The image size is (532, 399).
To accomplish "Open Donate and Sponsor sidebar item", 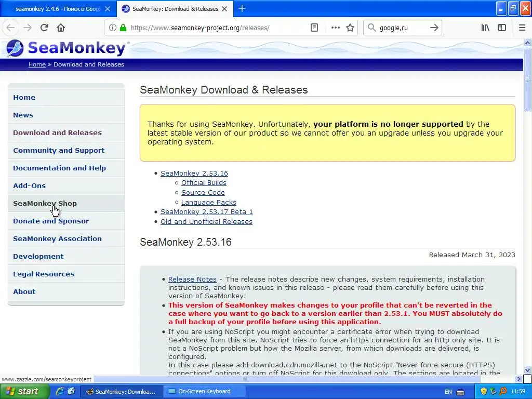I will pyautogui.click(x=66, y=221).
